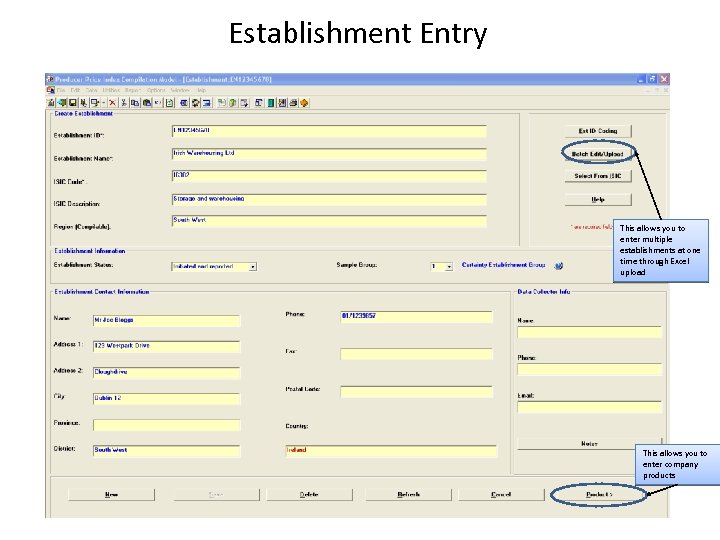Click the District field showing South West

tap(166, 450)
